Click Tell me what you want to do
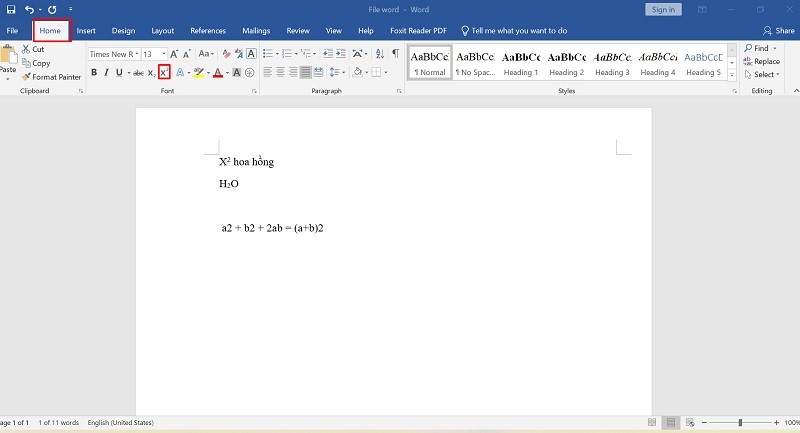800x433 pixels. pyautogui.click(x=514, y=31)
